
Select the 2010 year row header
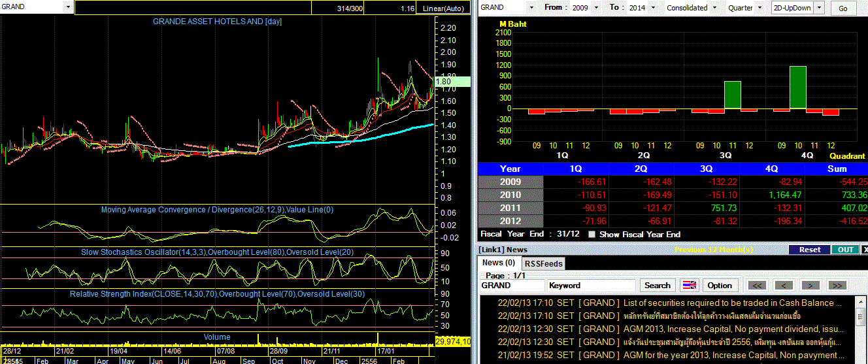coord(510,195)
